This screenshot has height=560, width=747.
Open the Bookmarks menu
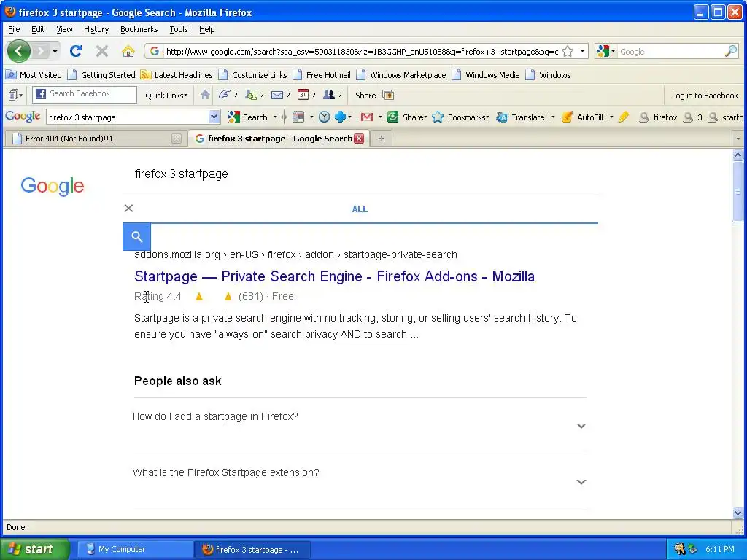point(139,29)
